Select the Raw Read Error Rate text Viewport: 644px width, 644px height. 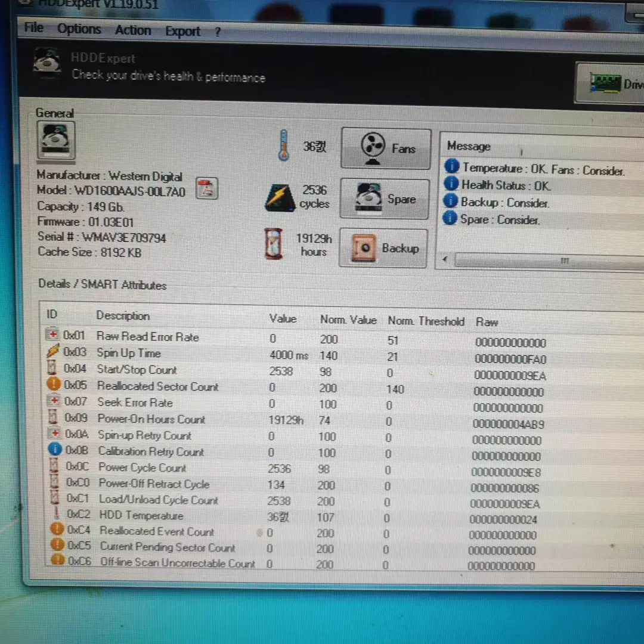tap(148, 336)
